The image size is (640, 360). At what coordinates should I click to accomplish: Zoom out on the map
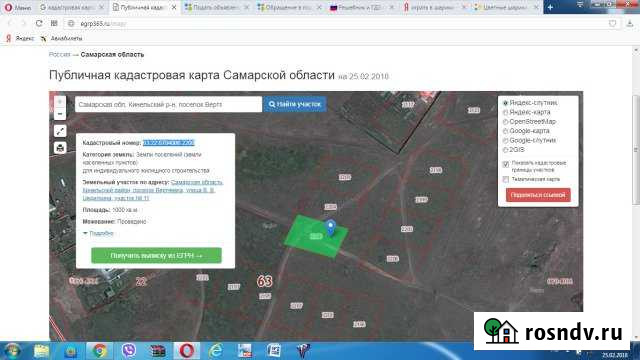tap(60, 114)
